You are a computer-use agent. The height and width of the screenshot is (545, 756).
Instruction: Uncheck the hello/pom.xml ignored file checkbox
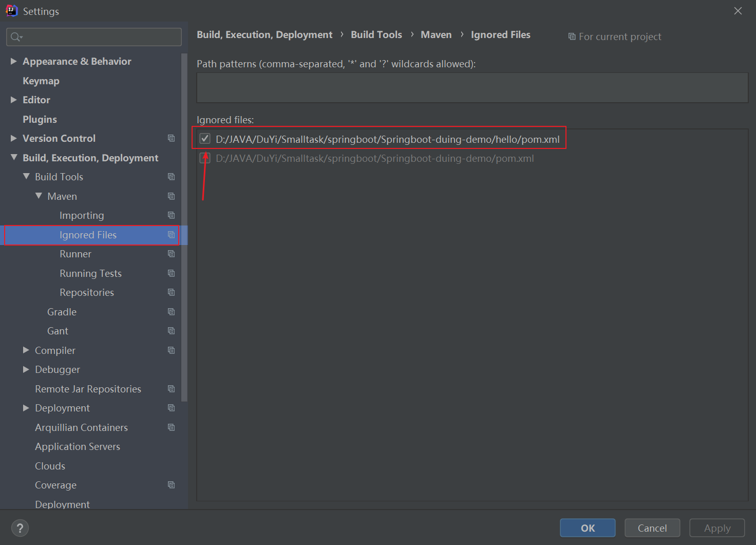click(x=205, y=139)
